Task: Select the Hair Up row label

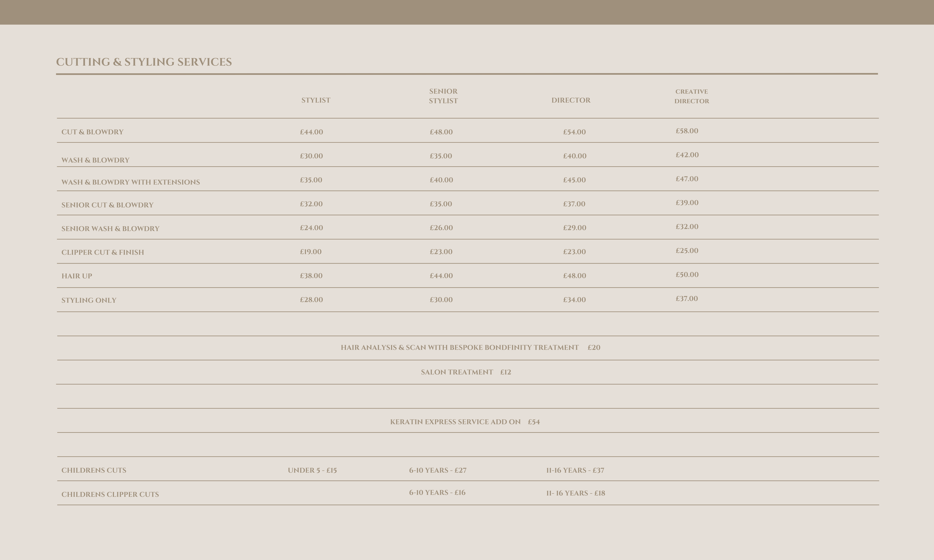Action: (77, 276)
